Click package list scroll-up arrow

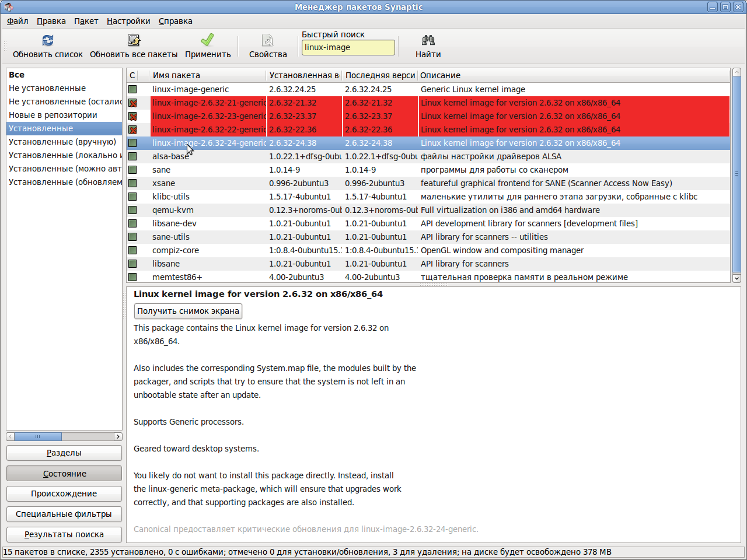click(736, 72)
